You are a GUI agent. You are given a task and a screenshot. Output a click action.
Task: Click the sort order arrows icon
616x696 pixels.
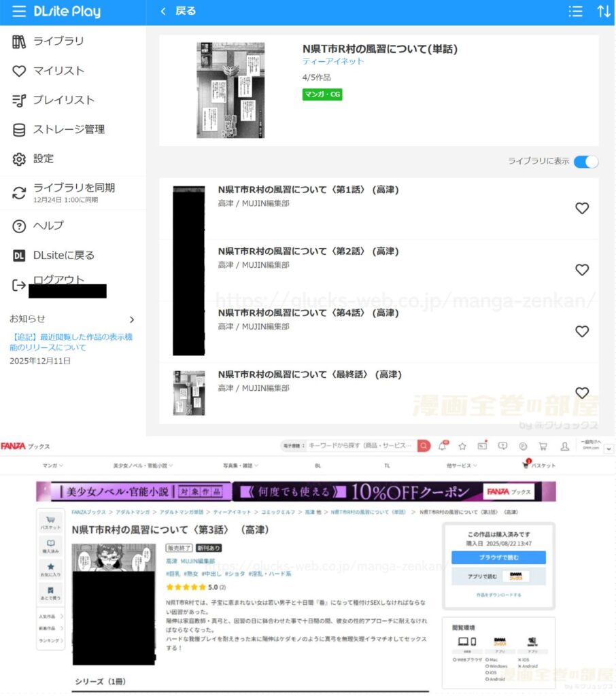(x=603, y=12)
